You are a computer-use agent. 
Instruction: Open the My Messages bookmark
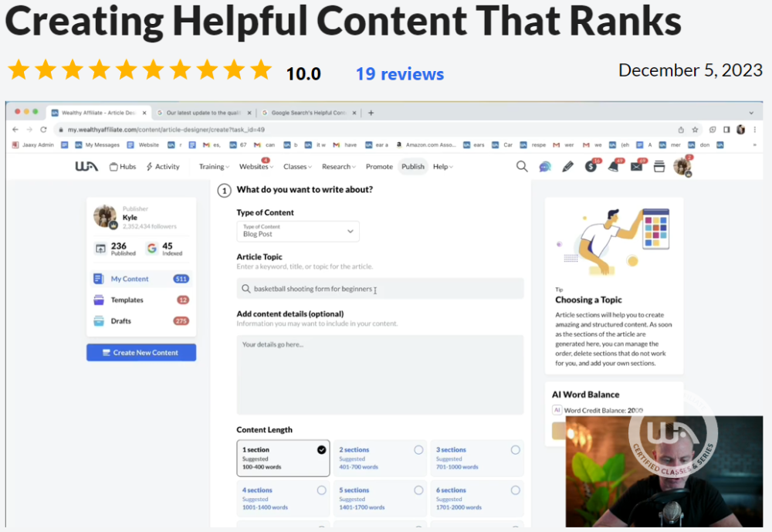click(x=97, y=145)
